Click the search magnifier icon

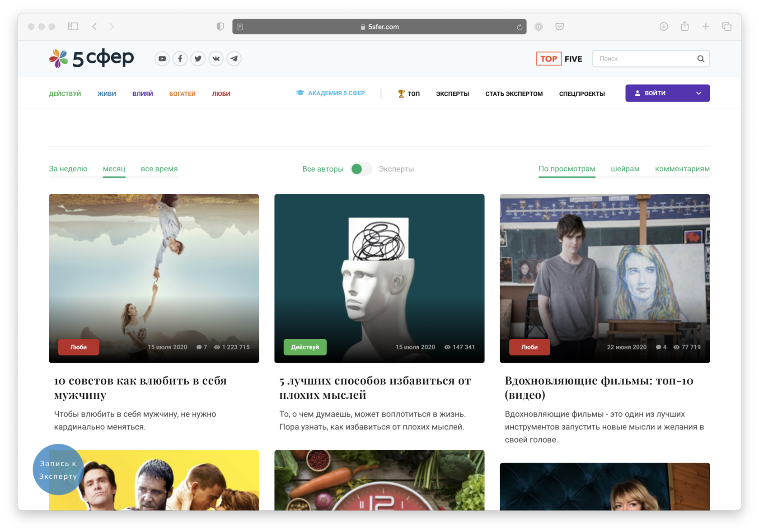700,59
